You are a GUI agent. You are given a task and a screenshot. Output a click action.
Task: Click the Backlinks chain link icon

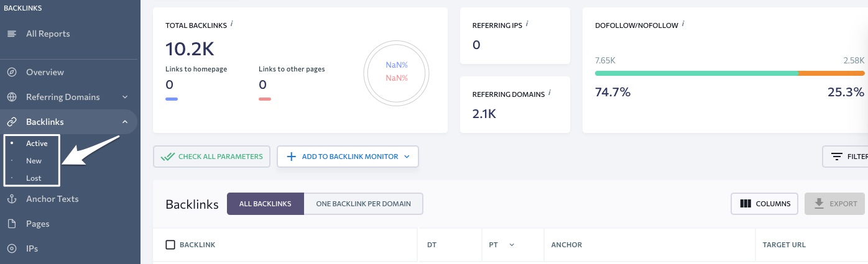pos(11,122)
